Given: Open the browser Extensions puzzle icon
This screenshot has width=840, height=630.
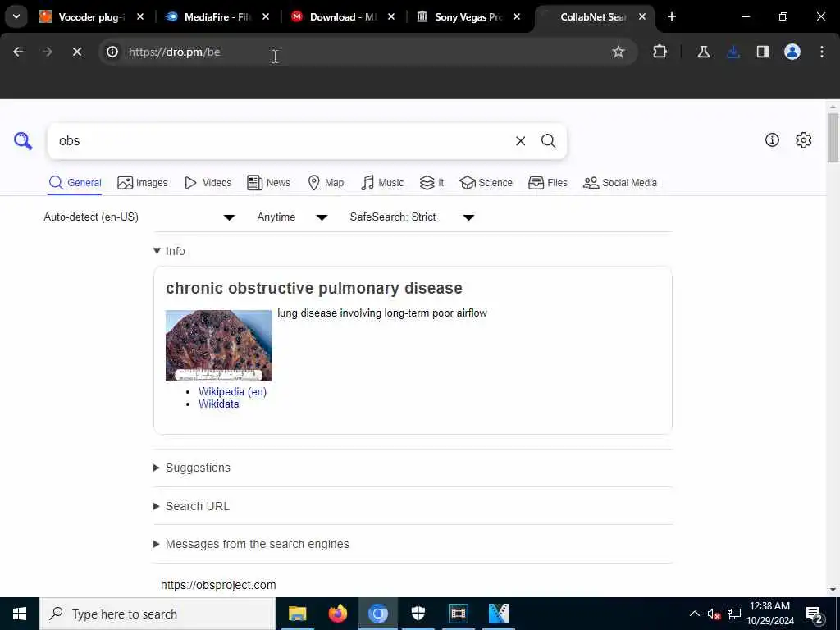Looking at the screenshot, I should coord(660,52).
